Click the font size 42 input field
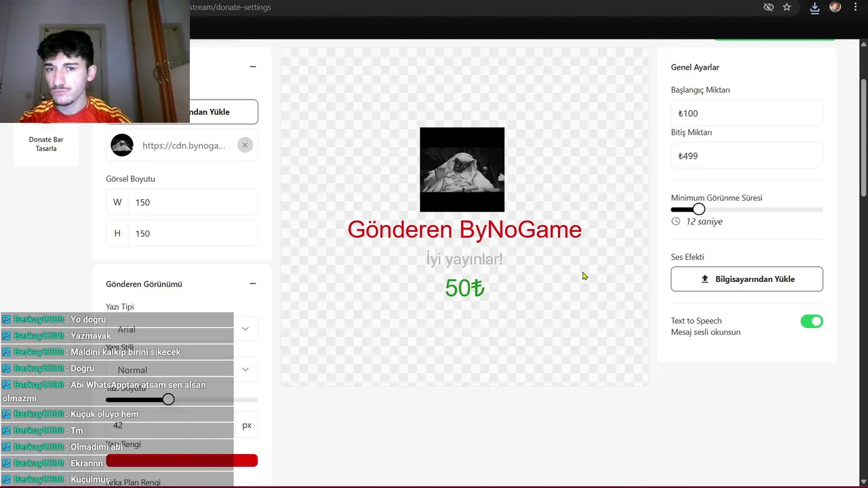 point(170,425)
